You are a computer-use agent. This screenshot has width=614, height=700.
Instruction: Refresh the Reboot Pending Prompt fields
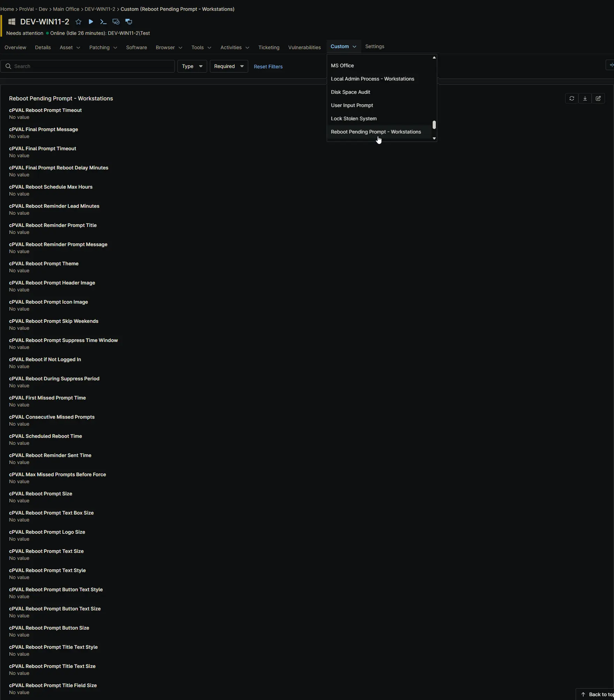(572, 98)
